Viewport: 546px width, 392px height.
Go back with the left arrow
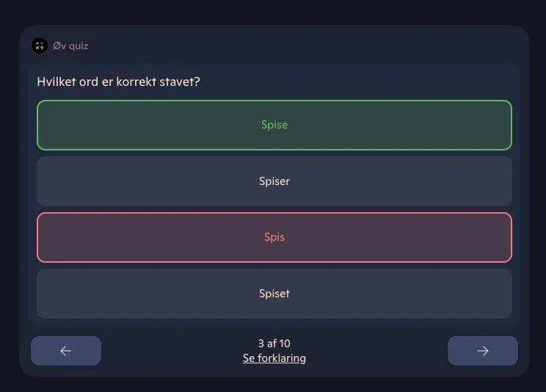pyautogui.click(x=65, y=351)
